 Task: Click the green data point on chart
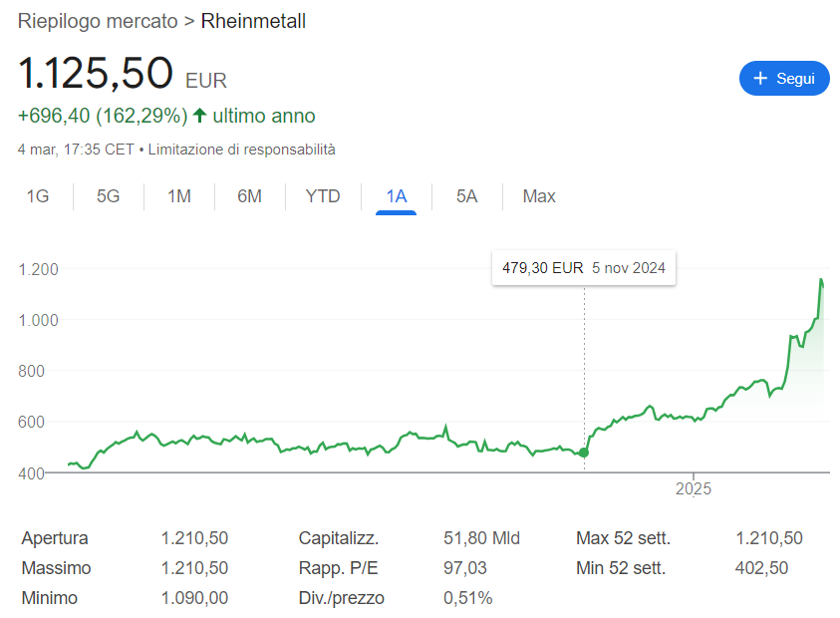point(584,453)
